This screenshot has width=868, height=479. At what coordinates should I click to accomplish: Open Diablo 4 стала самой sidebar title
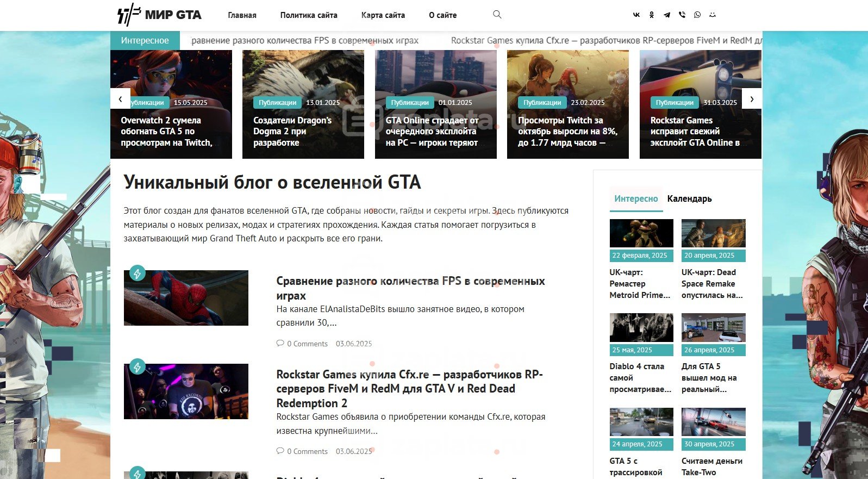pyautogui.click(x=641, y=378)
